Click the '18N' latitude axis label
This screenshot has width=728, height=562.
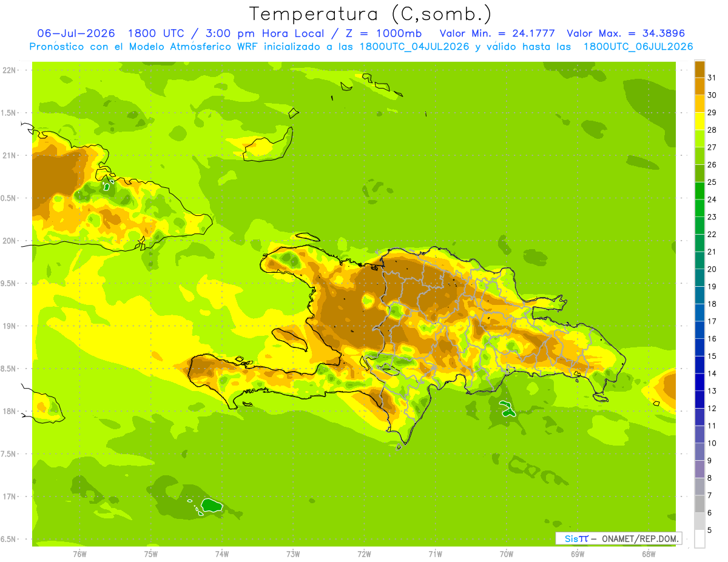(x=9, y=411)
